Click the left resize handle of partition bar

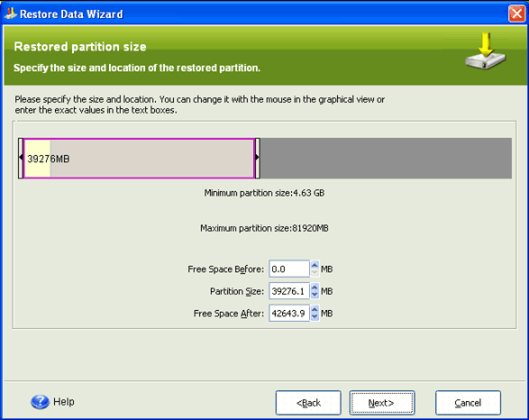[x=21, y=158]
